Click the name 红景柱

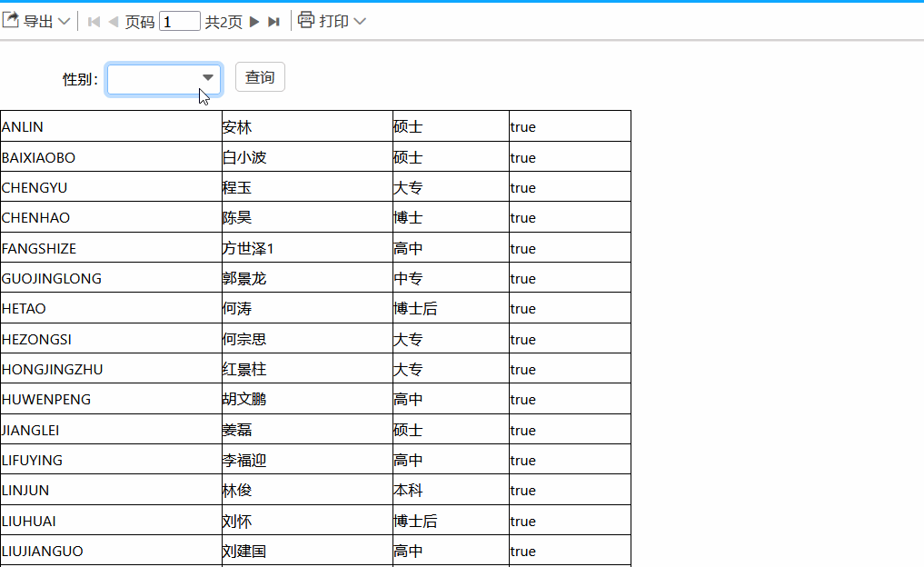[x=244, y=369]
